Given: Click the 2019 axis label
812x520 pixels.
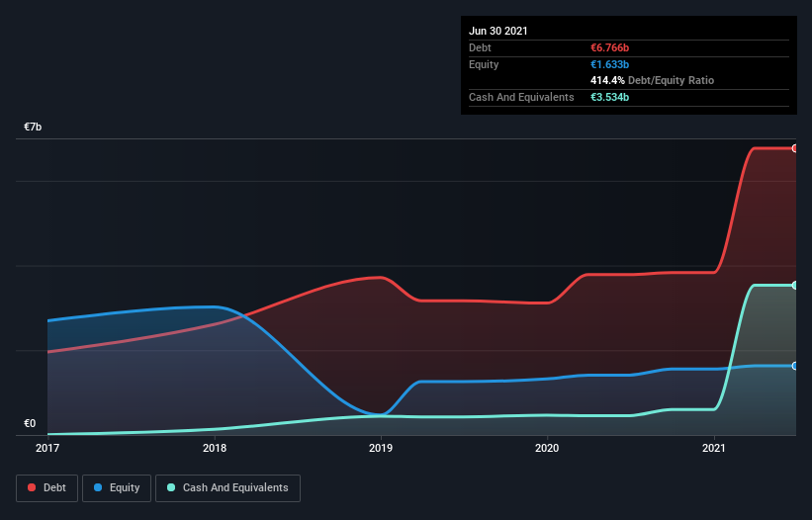Looking at the screenshot, I should pos(381,448).
